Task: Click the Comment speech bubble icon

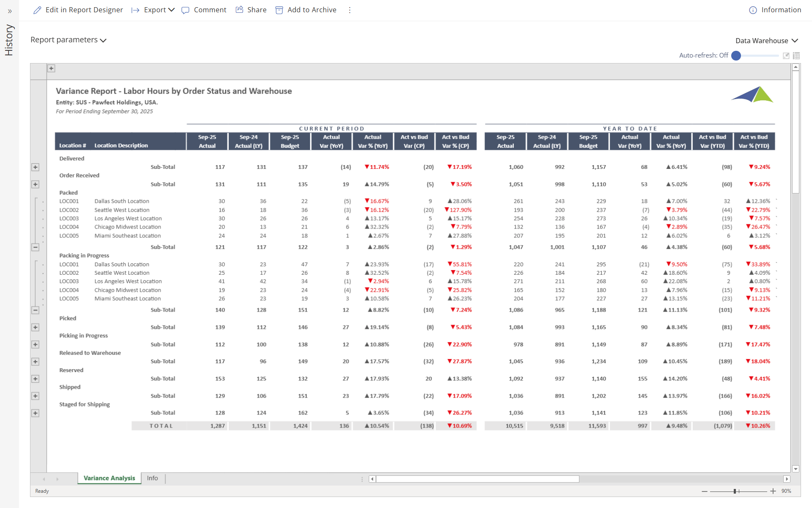Action: click(x=185, y=10)
